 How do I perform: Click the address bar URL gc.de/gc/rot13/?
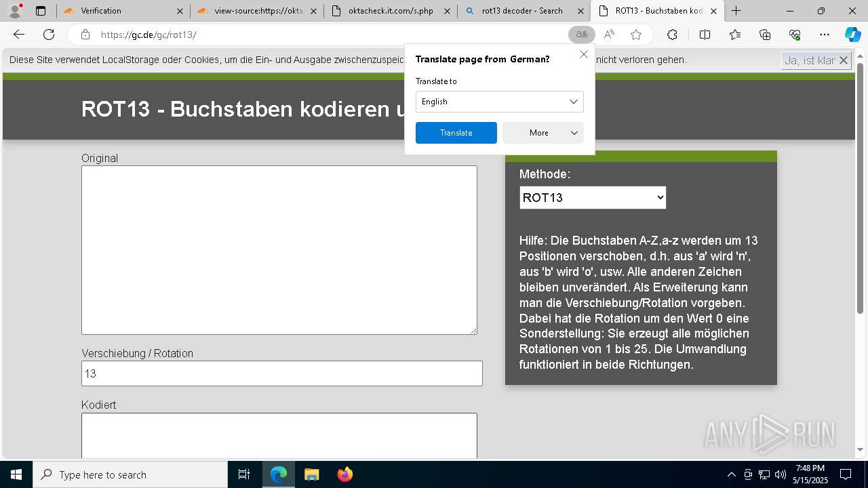(x=149, y=35)
